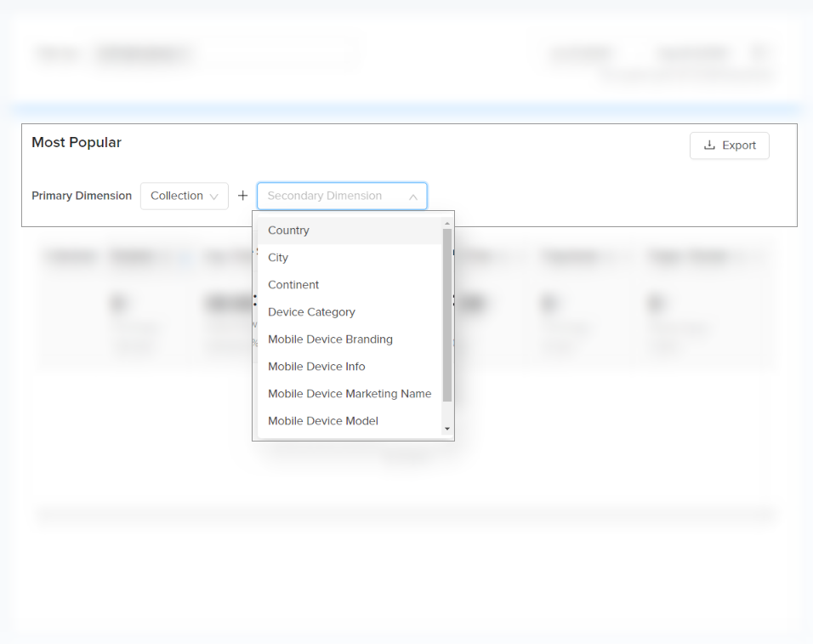Click the download icon inside Export
This screenshot has height=644, width=813.
pyautogui.click(x=709, y=145)
